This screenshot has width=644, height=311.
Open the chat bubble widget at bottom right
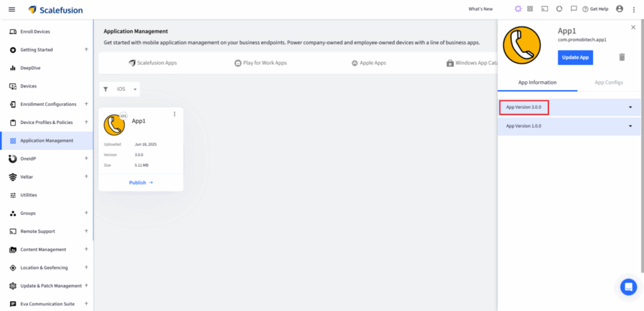[628, 287]
